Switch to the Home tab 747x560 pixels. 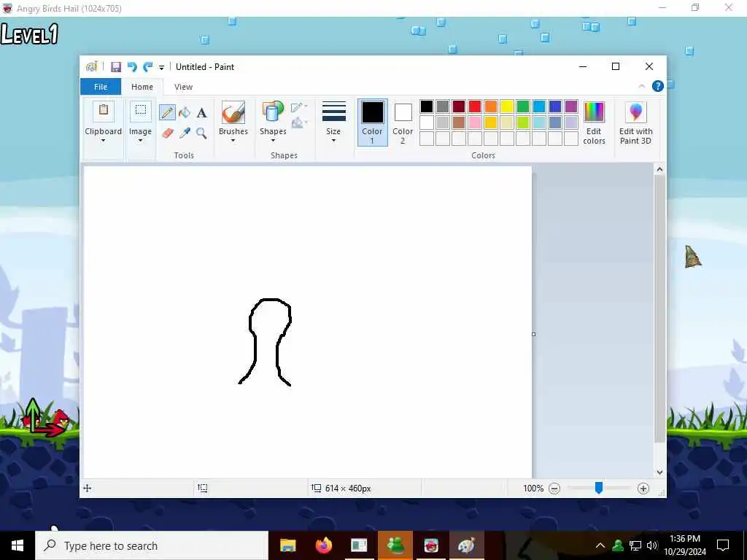click(142, 87)
